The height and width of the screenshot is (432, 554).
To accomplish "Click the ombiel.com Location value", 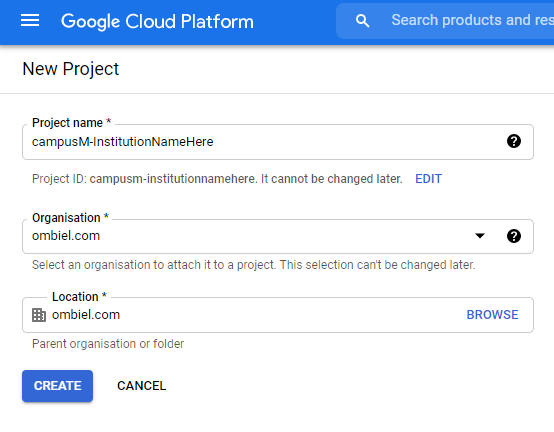I will click(x=86, y=315).
